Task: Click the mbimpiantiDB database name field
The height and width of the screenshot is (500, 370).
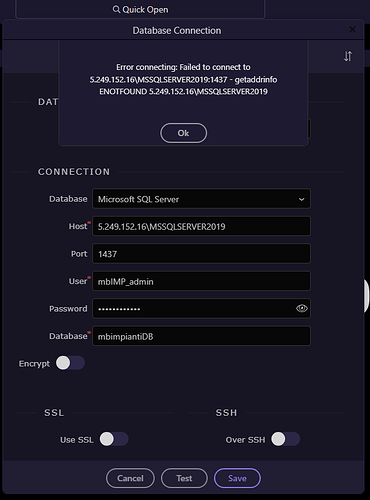Action: click(x=201, y=336)
